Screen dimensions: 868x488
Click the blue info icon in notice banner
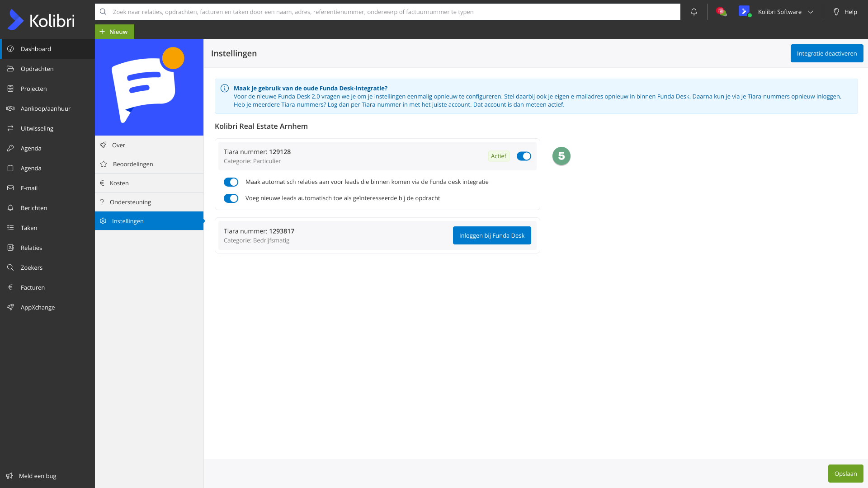click(224, 89)
